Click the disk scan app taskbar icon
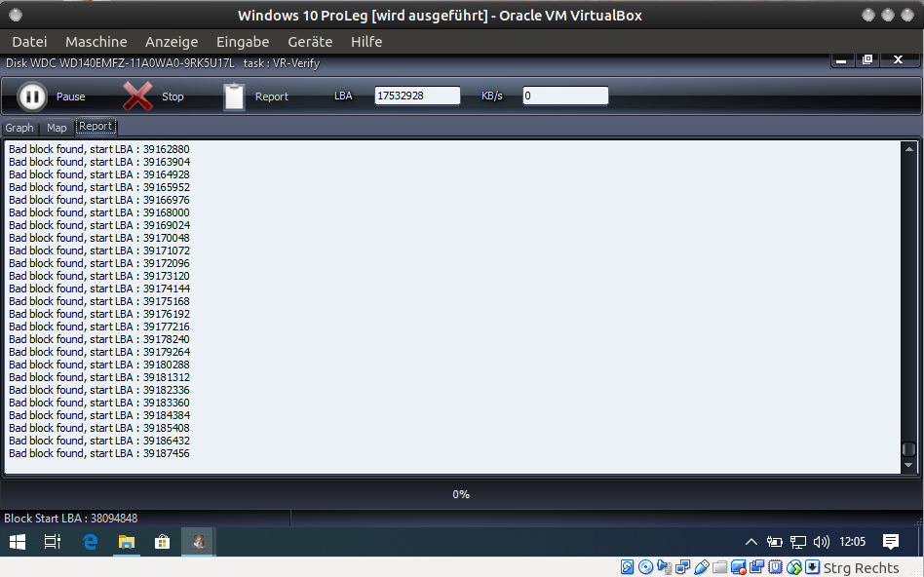This screenshot has height=577, width=924. pyautogui.click(x=199, y=542)
